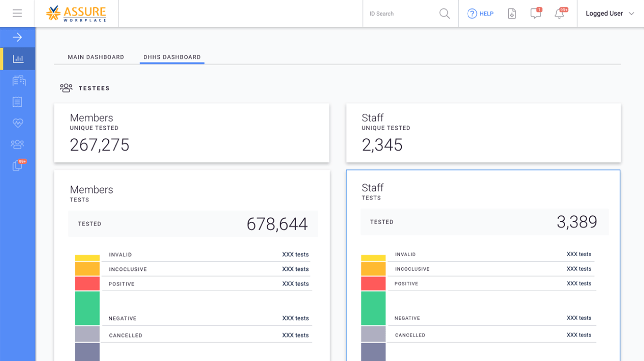Open the hamburger menu

pos(17,13)
